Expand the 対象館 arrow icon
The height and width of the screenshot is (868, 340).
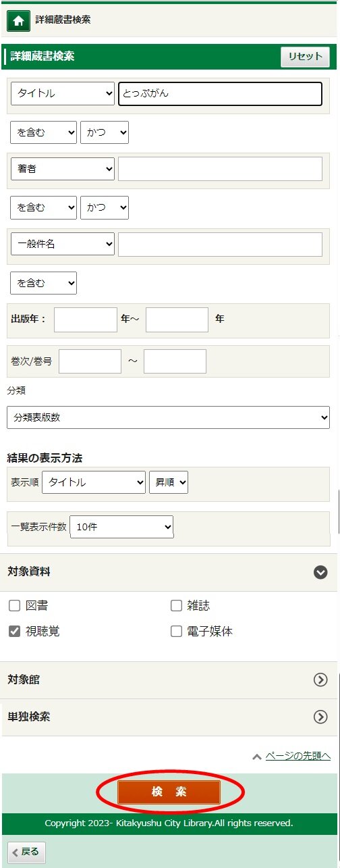click(320, 680)
